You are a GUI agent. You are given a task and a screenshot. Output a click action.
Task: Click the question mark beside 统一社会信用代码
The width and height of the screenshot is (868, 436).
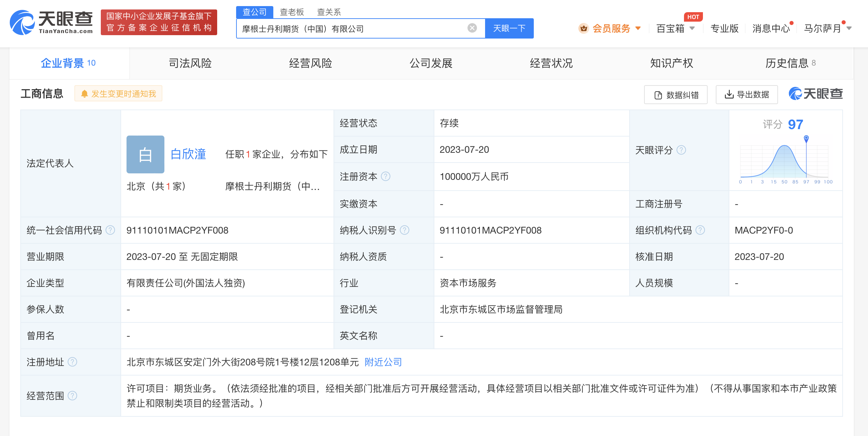point(110,230)
